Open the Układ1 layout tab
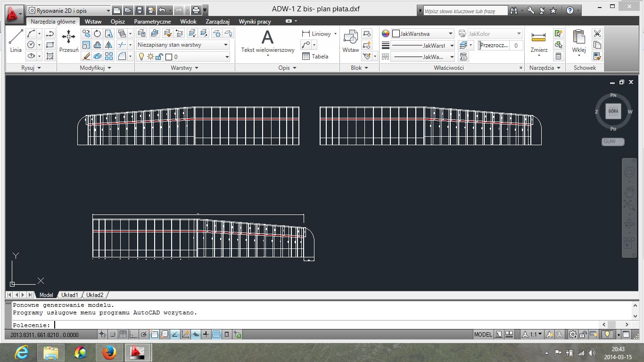 point(69,295)
